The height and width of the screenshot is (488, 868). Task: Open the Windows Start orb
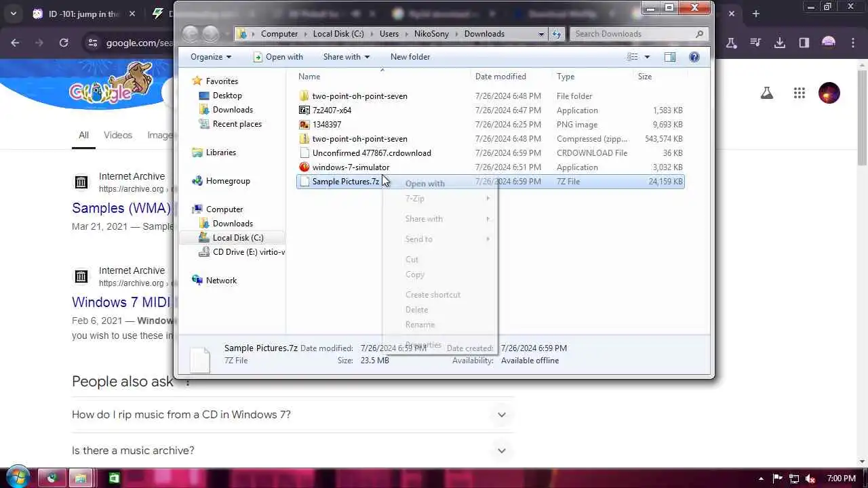click(17, 478)
